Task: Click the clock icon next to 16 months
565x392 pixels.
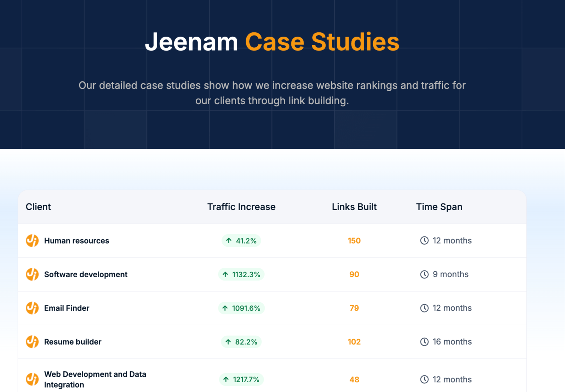Action: click(x=424, y=342)
